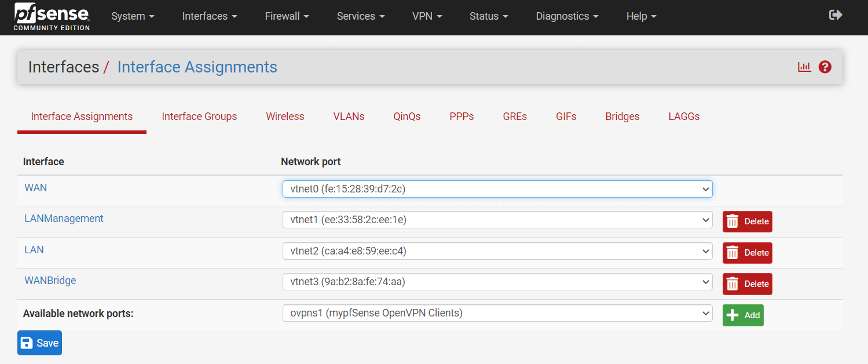Open the Status menu
Image resolution: width=868 pixels, height=364 pixels.
489,16
